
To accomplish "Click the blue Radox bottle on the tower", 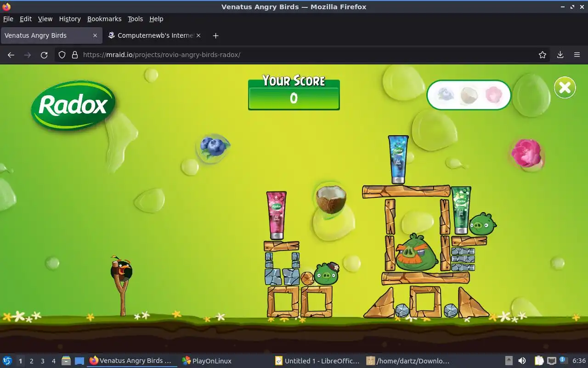I will tap(398, 160).
